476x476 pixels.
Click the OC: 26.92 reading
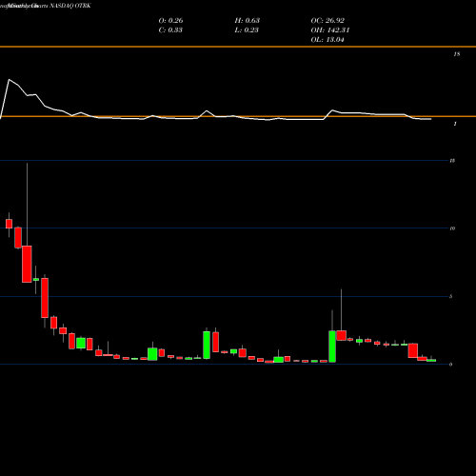[x=327, y=20]
